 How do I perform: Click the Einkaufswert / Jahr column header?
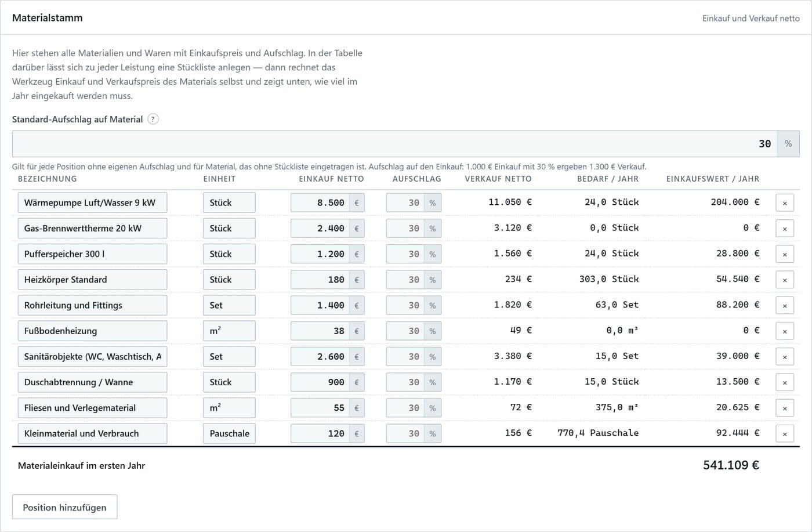tap(713, 179)
